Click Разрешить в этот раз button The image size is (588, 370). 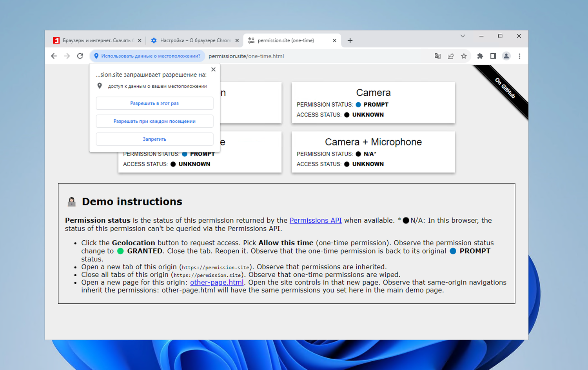(x=154, y=103)
